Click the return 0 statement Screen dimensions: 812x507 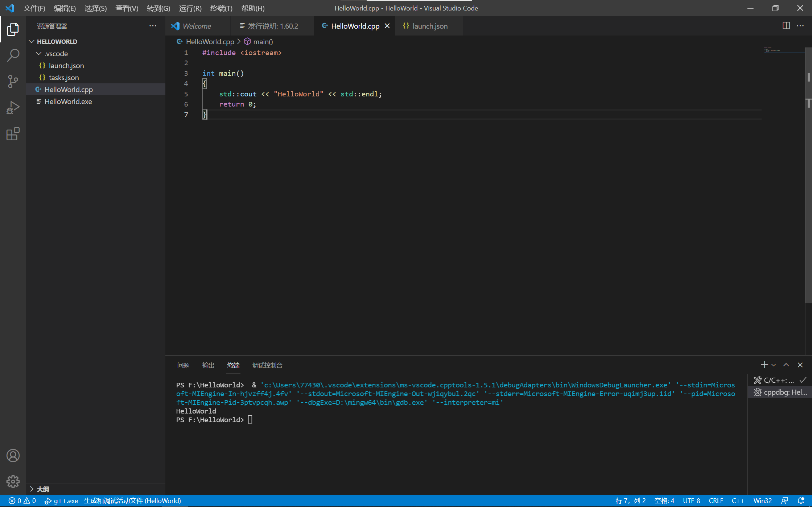tap(238, 104)
